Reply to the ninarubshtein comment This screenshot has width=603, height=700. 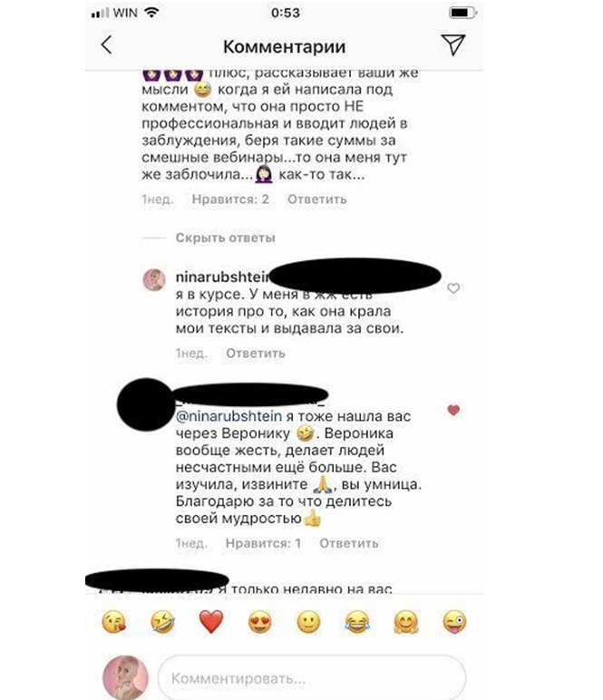256,353
